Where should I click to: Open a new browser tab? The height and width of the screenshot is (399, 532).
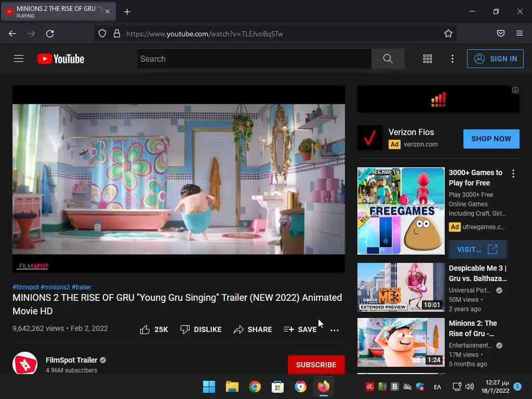point(127,12)
